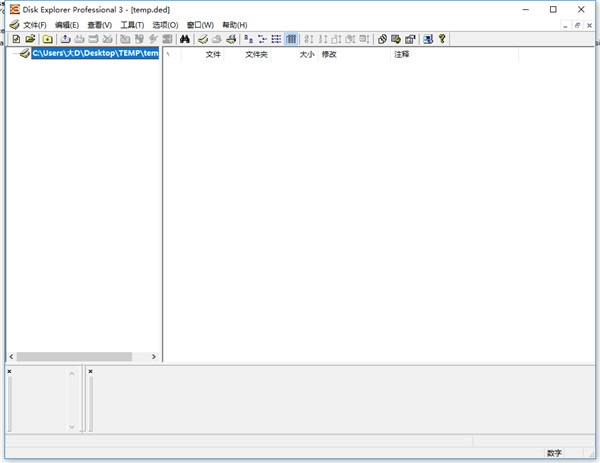Click the yellow new folder icon
This screenshot has width=600, height=463.
click(x=47, y=39)
